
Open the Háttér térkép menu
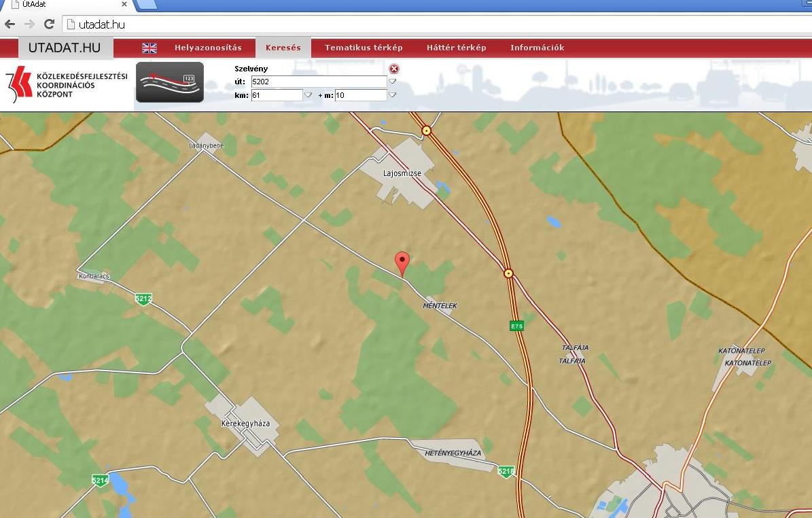coord(456,48)
